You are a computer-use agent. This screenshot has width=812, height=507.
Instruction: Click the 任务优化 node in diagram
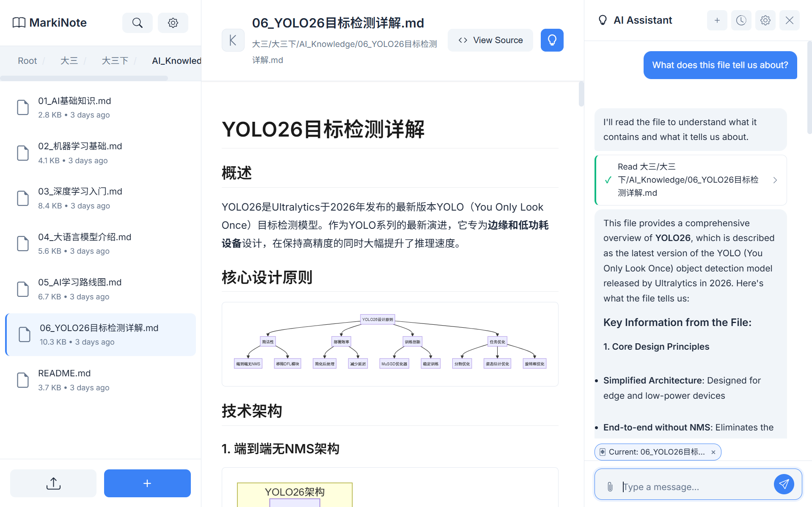point(497,342)
